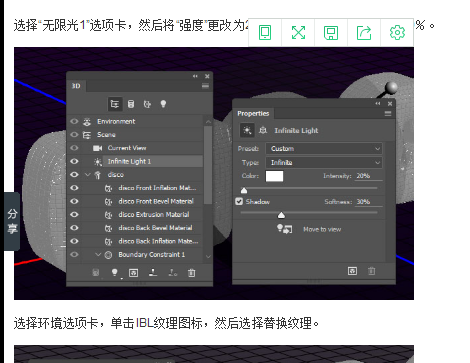Hide Infinite Light 1 with eye icon
This screenshot has height=363, width=470.
pyautogui.click(x=74, y=161)
